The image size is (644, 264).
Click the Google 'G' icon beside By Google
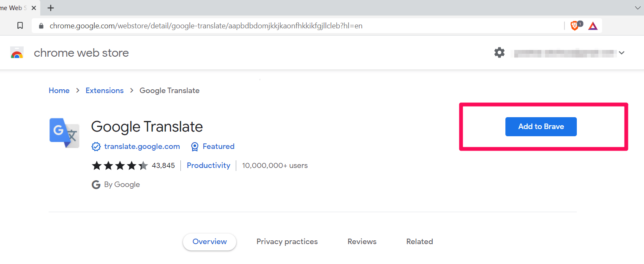tap(96, 184)
